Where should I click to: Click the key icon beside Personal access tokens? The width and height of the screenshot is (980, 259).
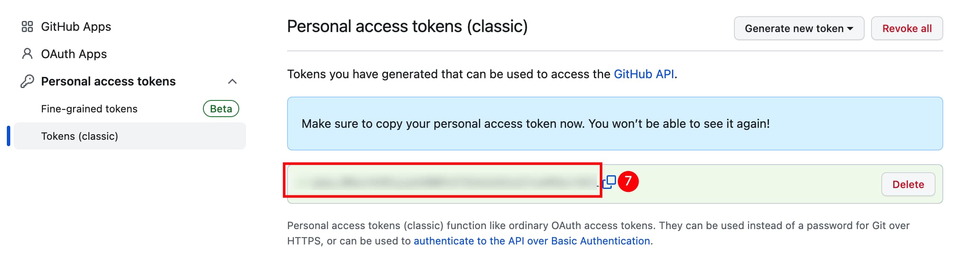(27, 81)
